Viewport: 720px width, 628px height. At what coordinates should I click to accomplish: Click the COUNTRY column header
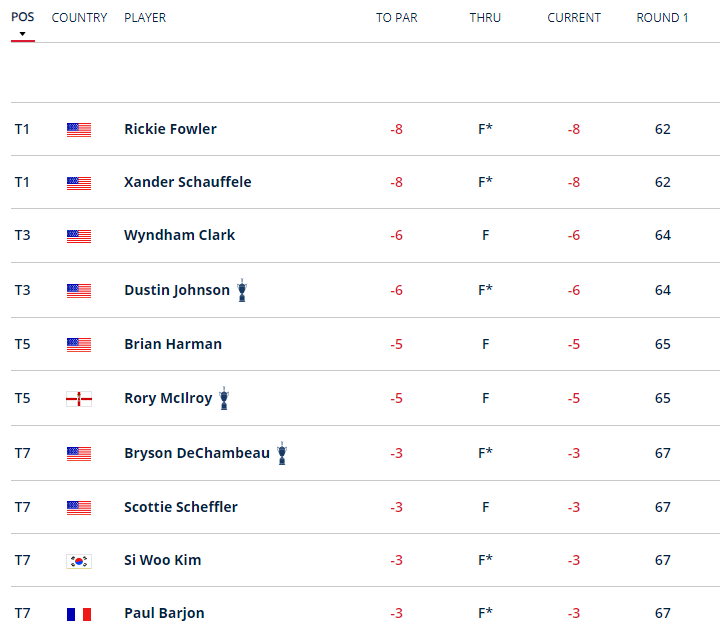(79, 18)
